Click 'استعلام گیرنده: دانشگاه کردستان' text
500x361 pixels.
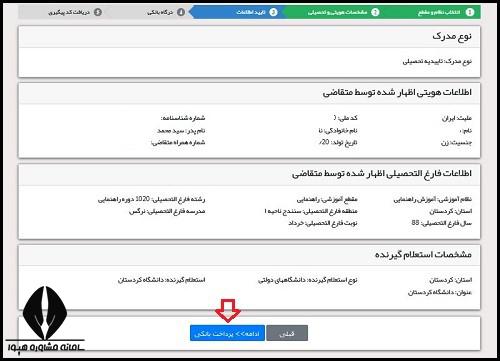tap(161, 280)
